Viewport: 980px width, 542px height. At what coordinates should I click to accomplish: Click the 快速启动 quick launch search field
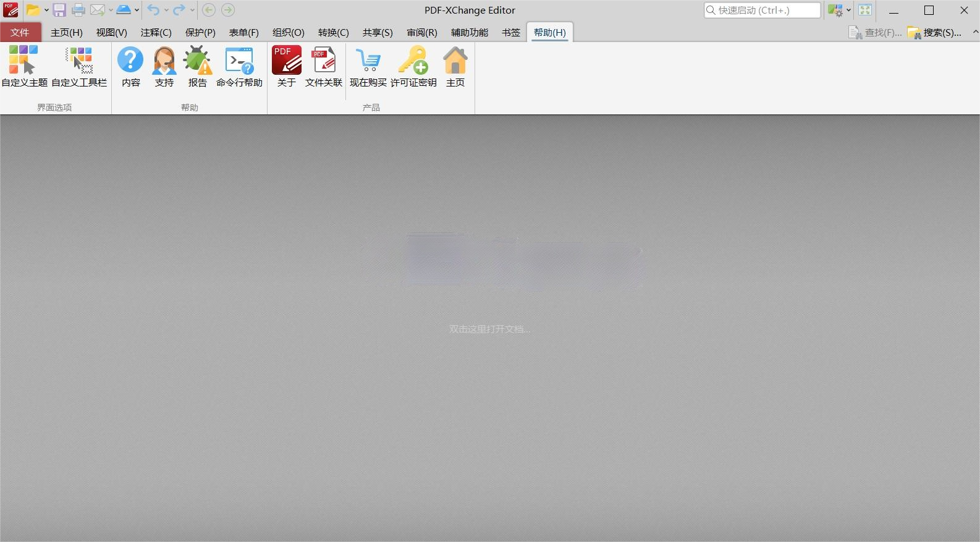pos(762,10)
